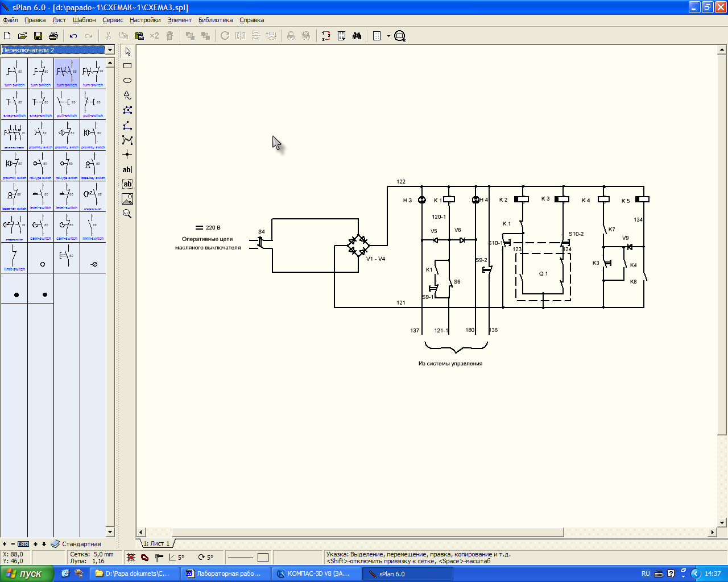The width and height of the screenshot is (728, 582).
Task: Open the component renumbering tool icon
Action: click(x=326, y=36)
